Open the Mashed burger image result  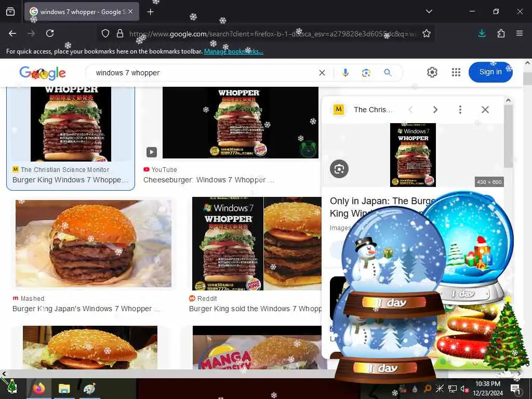94,244
